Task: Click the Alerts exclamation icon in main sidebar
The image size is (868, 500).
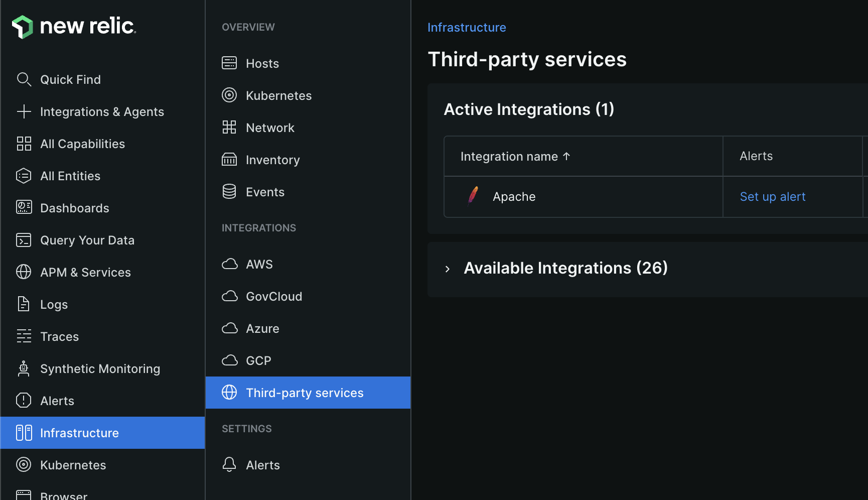Action: click(x=24, y=401)
